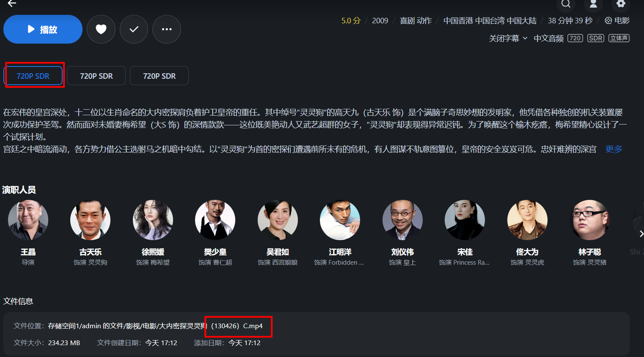
Task: Click the 徐熙媛 cast name
Action: (153, 252)
